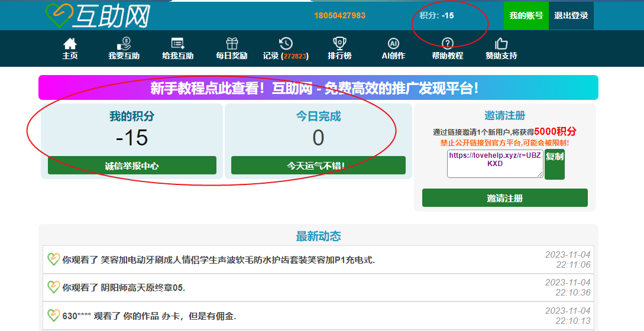Select the 给我互助 list icon

pyautogui.click(x=177, y=43)
